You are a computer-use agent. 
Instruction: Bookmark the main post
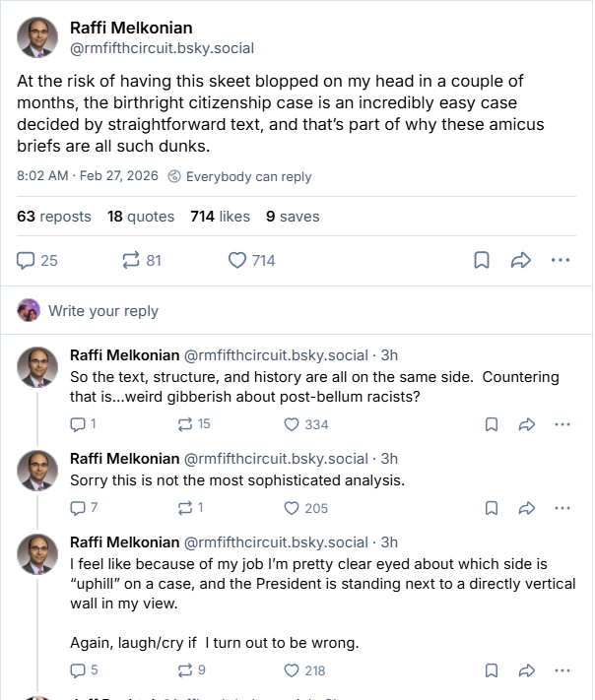pos(482,260)
